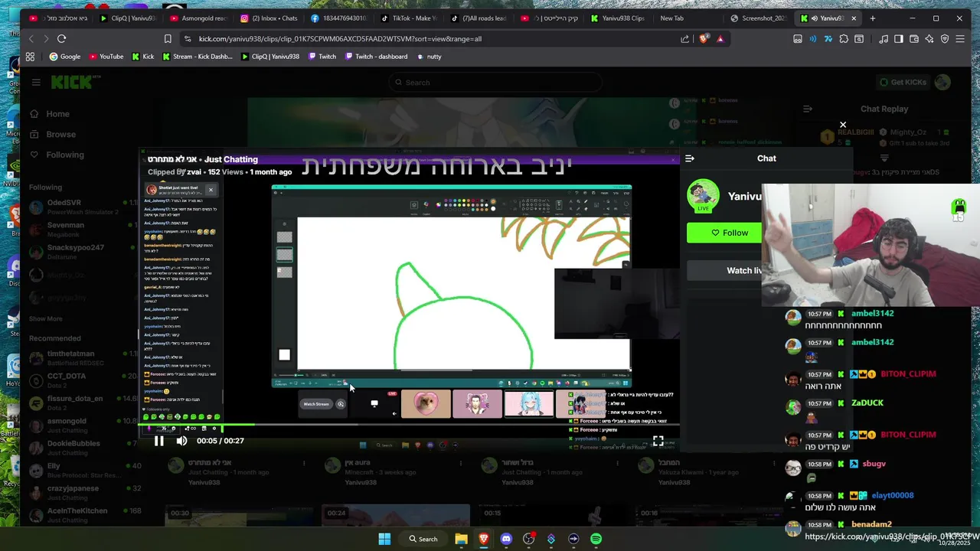Open the DookieBubbles recommended channel
Image resolution: width=980 pixels, height=551 pixels.
[84, 448]
